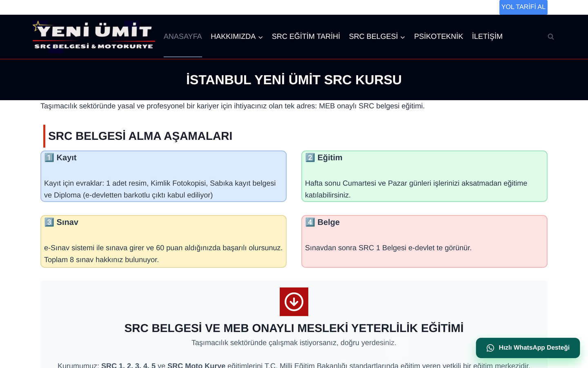Click the e-Sınav sistemi description text
The image size is (588, 368).
click(x=163, y=254)
